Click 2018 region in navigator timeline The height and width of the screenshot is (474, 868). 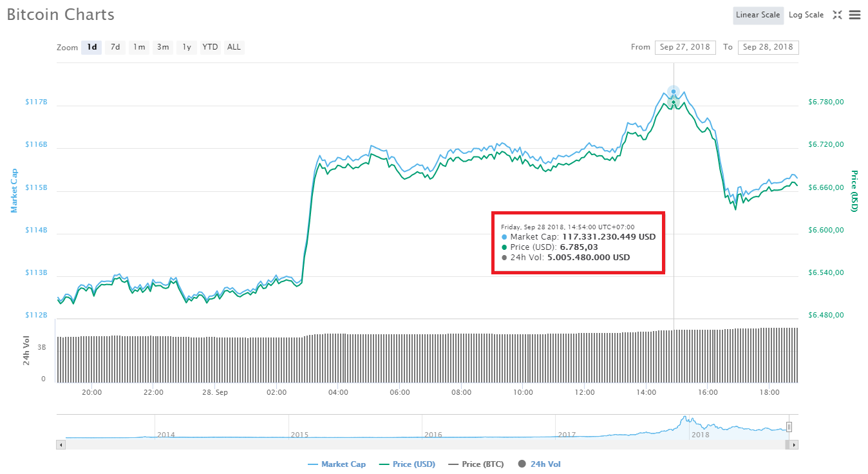coord(700,434)
